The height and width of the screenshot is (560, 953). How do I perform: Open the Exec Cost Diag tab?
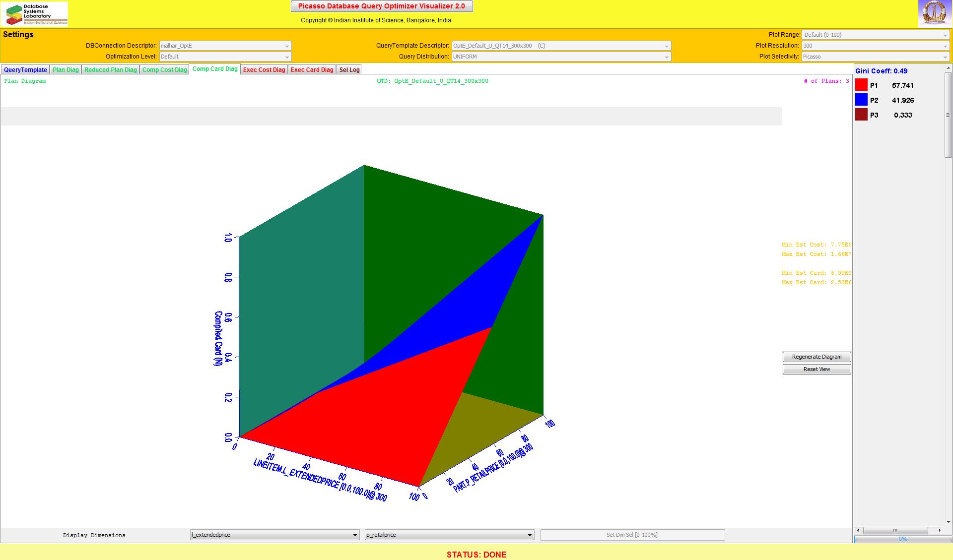pos(264,70)
